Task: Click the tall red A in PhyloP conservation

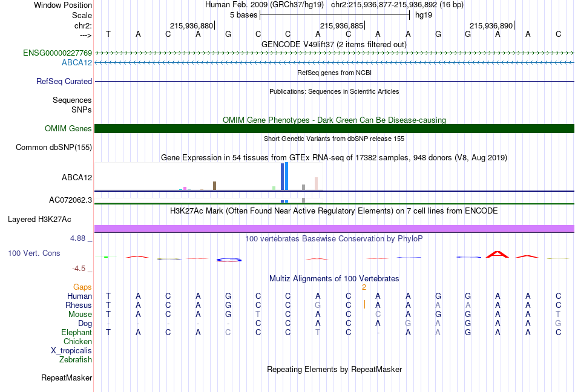Action: tap(498, 254)
